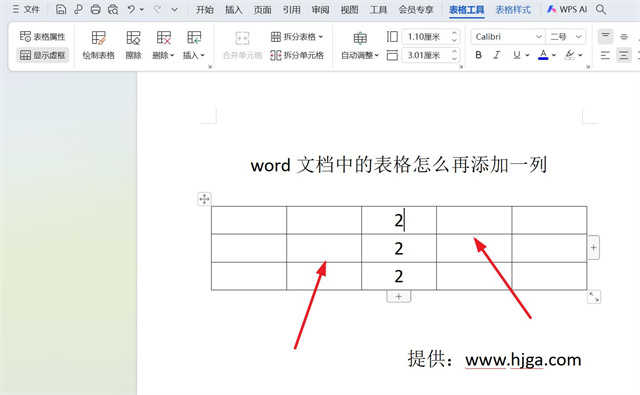Click the table move handle icon
This screenshot has width=640, height=395.
[x=204, y=199]
